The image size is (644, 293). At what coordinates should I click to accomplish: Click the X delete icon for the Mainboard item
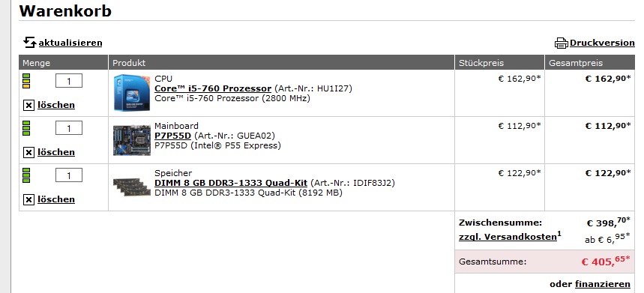pyautogui.click(x=28, y=153)
